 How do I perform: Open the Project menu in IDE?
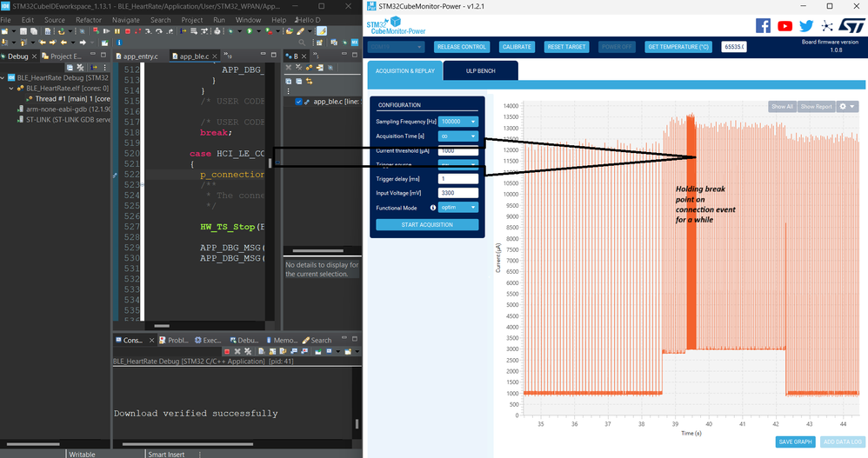coord(192,20)
